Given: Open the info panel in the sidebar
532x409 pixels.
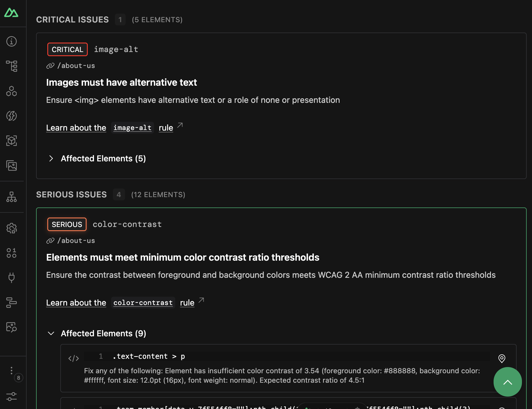Looking at the screenshot, I should point(11,41).
